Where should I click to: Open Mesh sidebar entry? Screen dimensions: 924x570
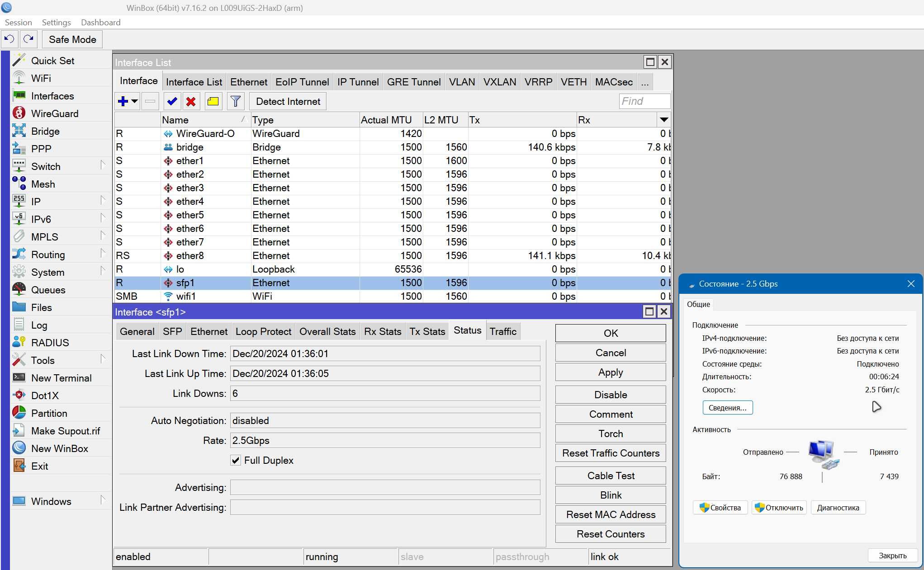pyautogui.click(x=43, y=184)
